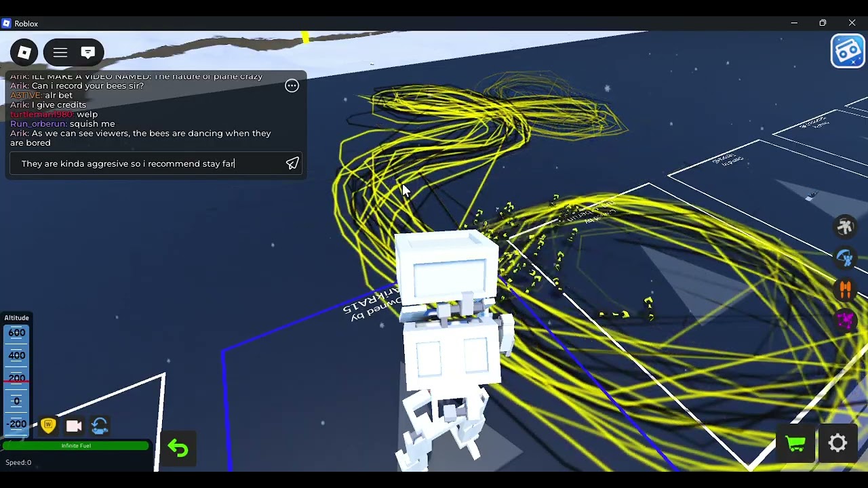Click the orange jetpack icon

845,289
